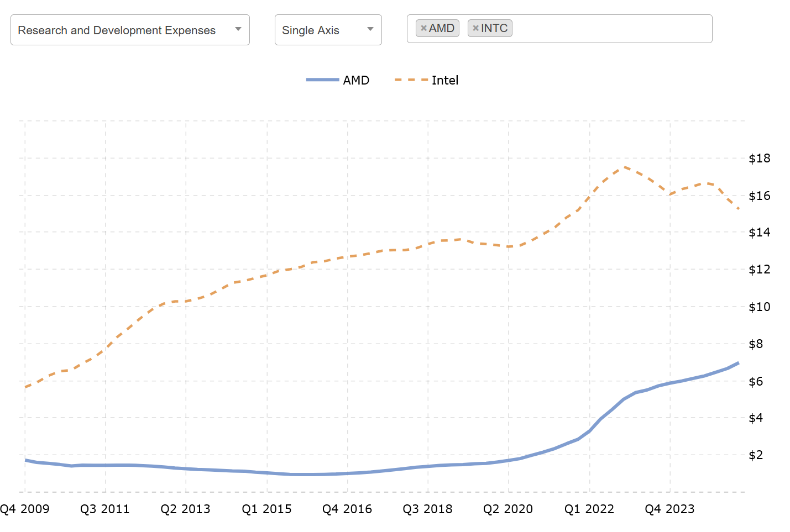Click the $2 y-axis label

(x=756, y=455)
